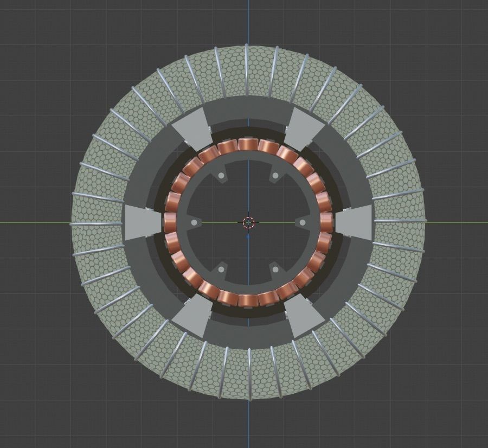Click the small blue dot below the 3D cursor
Image resolution: width=488 pixels, height=448 pixels.
[248, 236]
